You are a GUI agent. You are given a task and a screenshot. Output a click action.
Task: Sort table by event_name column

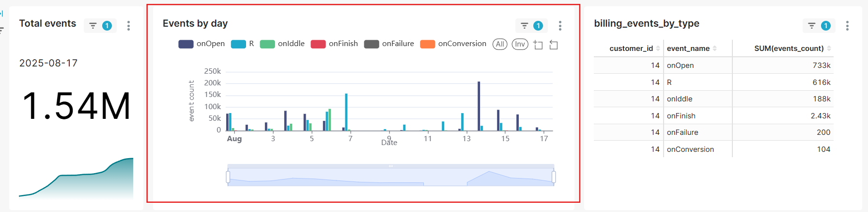(x=692, y=49)
